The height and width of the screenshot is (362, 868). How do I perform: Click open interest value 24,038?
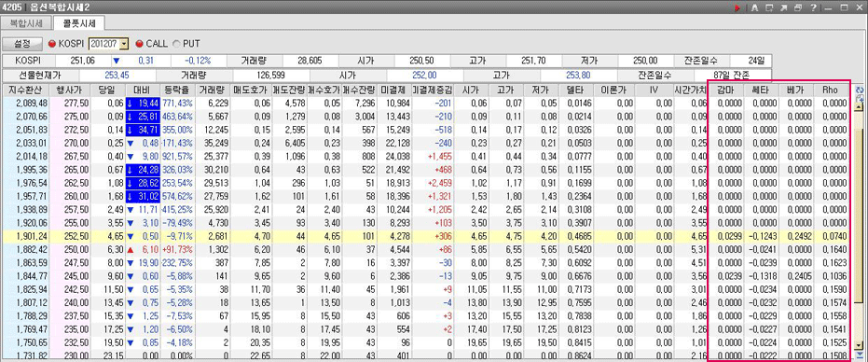(394, 156)
